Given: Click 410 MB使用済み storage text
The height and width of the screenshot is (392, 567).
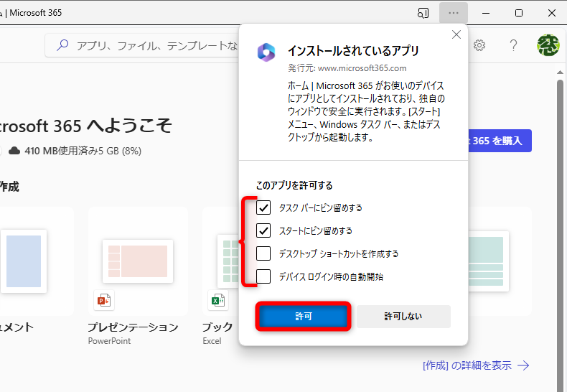Looking at the screenshot, I should [83, 151].
